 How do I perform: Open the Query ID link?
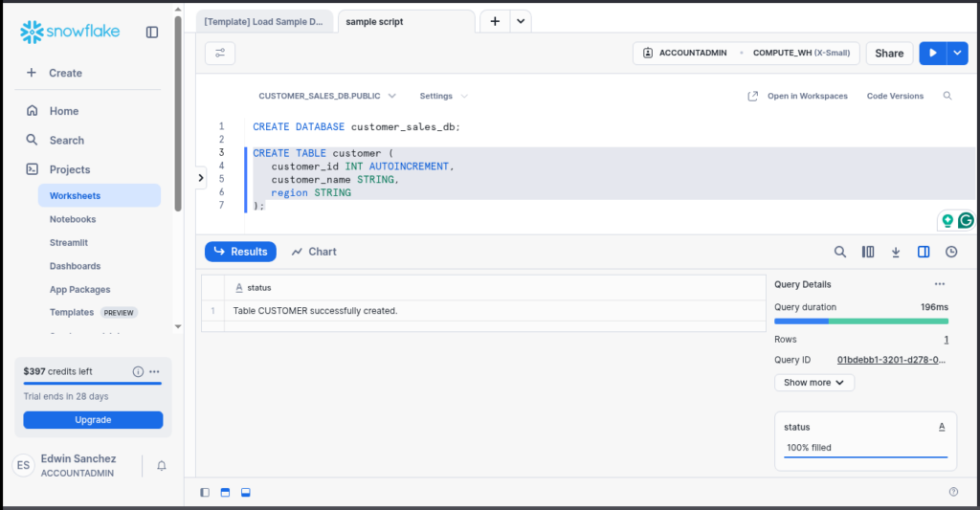[x=891, y=360]
